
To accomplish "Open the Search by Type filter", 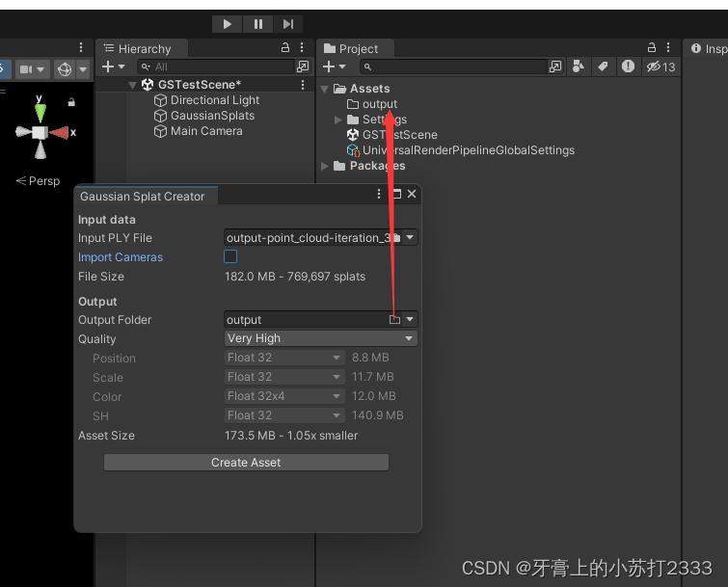I will [x=579, y=67].
